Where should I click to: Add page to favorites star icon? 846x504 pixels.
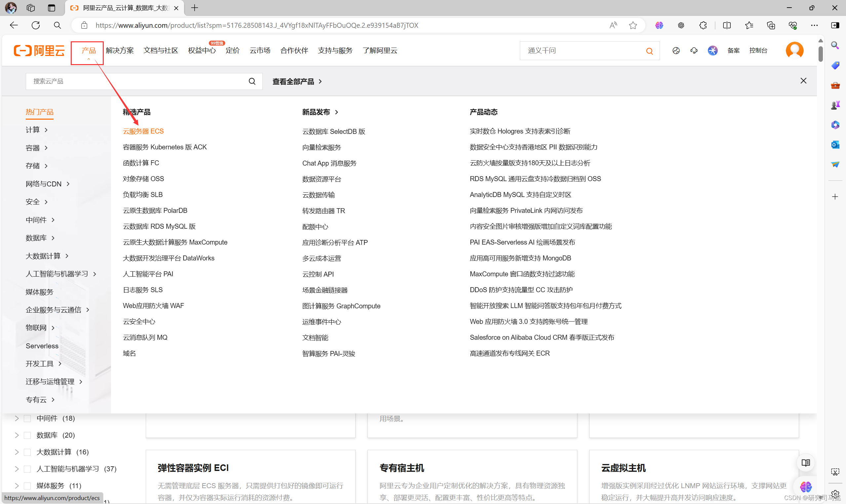[633, 25]
